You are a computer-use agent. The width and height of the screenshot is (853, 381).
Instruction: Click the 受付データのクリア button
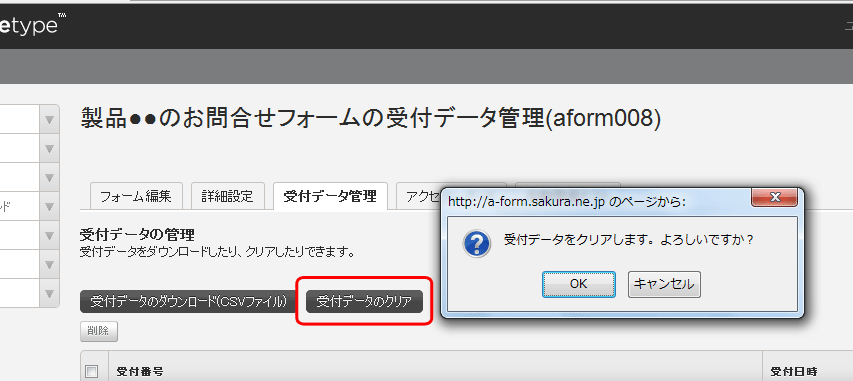pyautogui.click(x=364, y=302)
